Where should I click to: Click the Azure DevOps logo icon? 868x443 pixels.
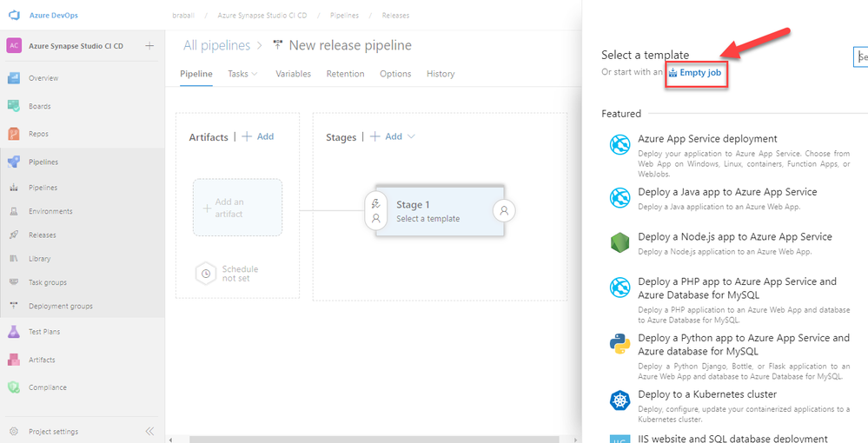click(x=14, y=16)
